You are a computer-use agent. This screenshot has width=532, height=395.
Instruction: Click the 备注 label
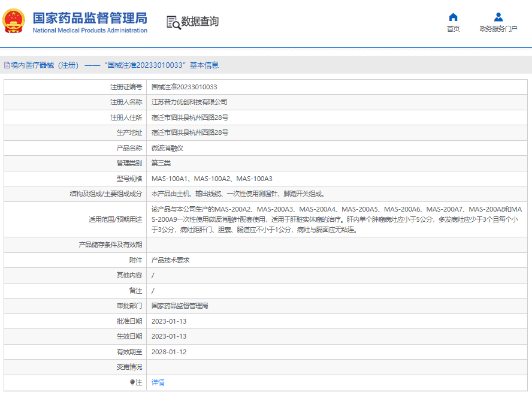[x=136, y=291]
